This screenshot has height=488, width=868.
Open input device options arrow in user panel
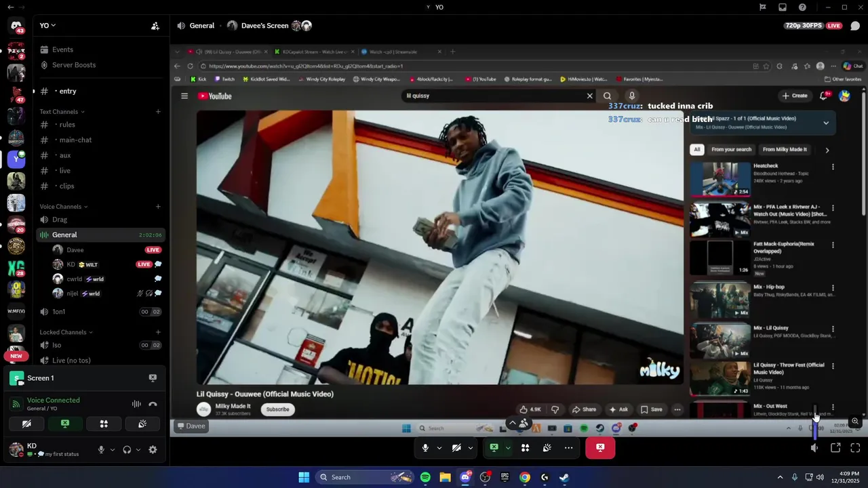click(113, 449)
